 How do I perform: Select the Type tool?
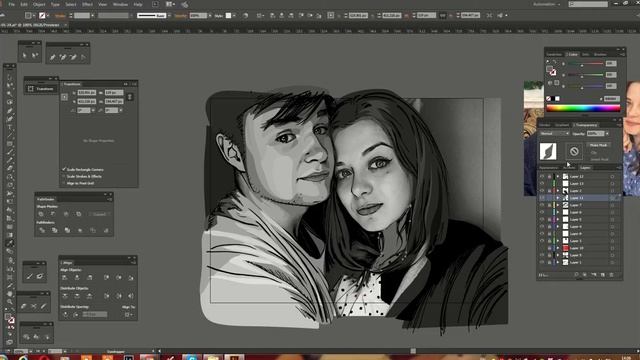(x=9, y=127)
